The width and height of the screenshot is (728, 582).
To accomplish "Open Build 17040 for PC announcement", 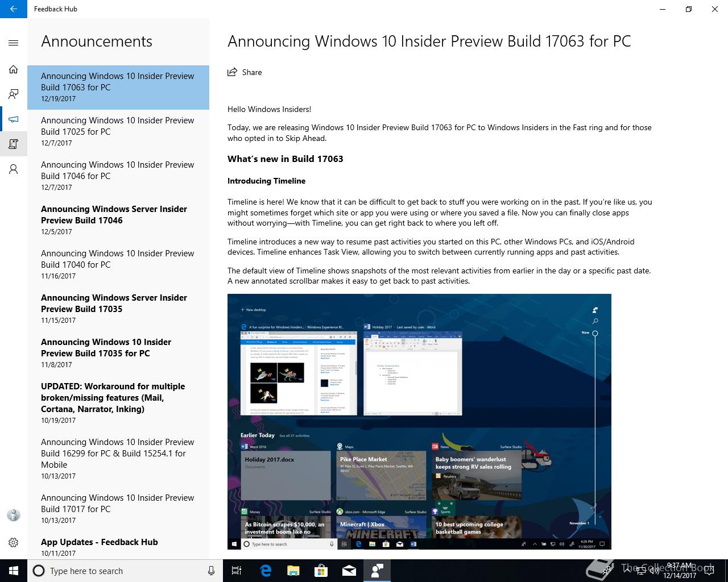I will [x=118, y=264].
